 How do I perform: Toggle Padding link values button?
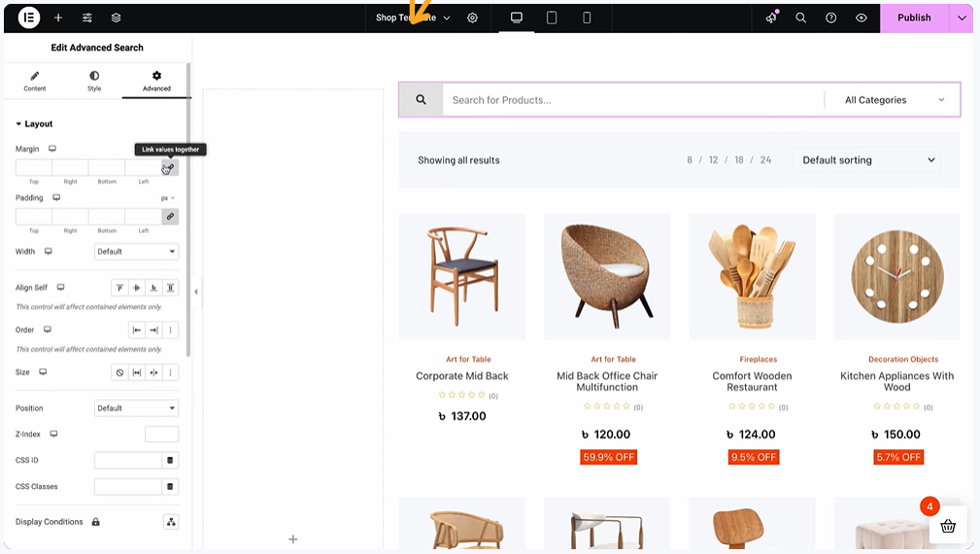(170, 216)
